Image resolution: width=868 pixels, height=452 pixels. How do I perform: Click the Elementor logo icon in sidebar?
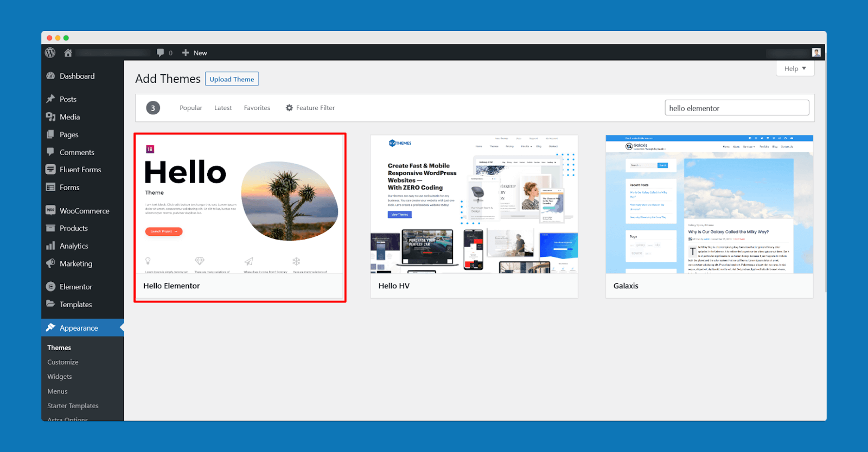[50, 286]
